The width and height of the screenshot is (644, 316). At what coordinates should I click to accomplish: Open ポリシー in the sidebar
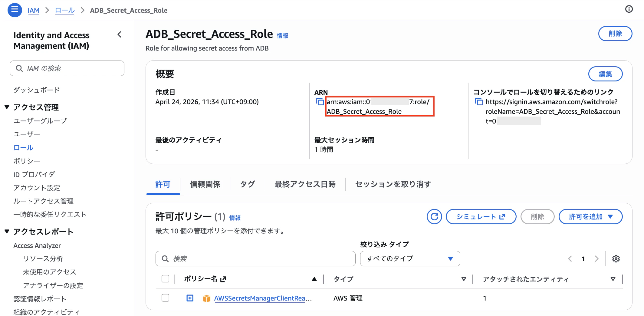coord(27,161)
